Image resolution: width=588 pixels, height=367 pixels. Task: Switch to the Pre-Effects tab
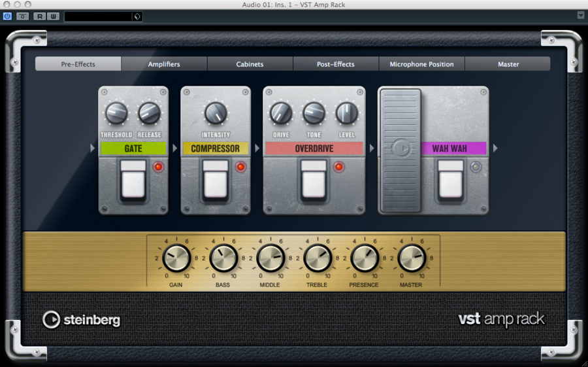click(x=78, y=64)
